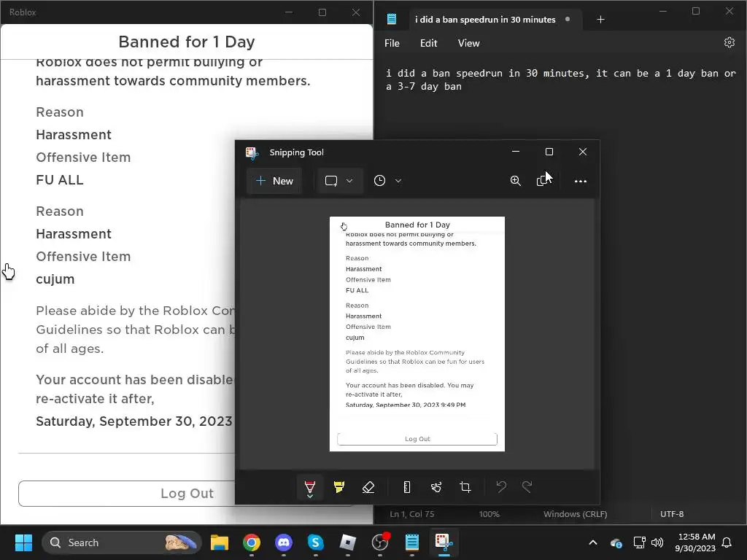Screen dimensions: 747x560
Task: Open Skype from taskbar
Action: pyautogui.click(x=315, y=542)
